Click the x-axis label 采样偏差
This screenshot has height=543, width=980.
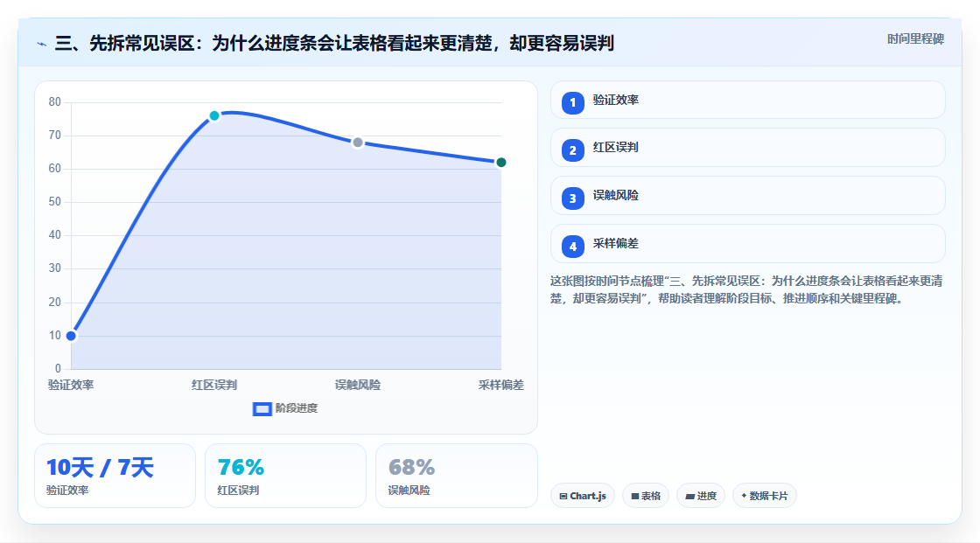501,385
